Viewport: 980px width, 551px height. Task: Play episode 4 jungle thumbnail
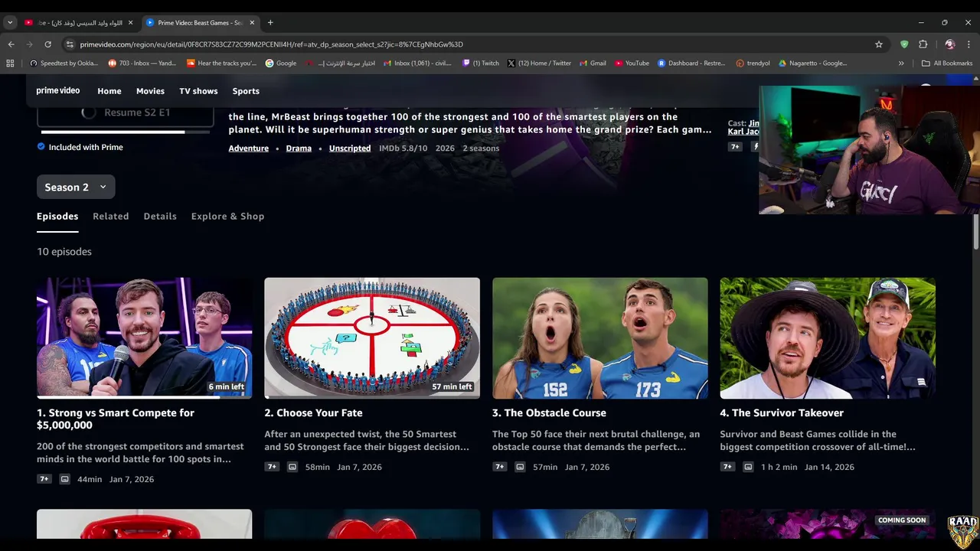[828, 337]
